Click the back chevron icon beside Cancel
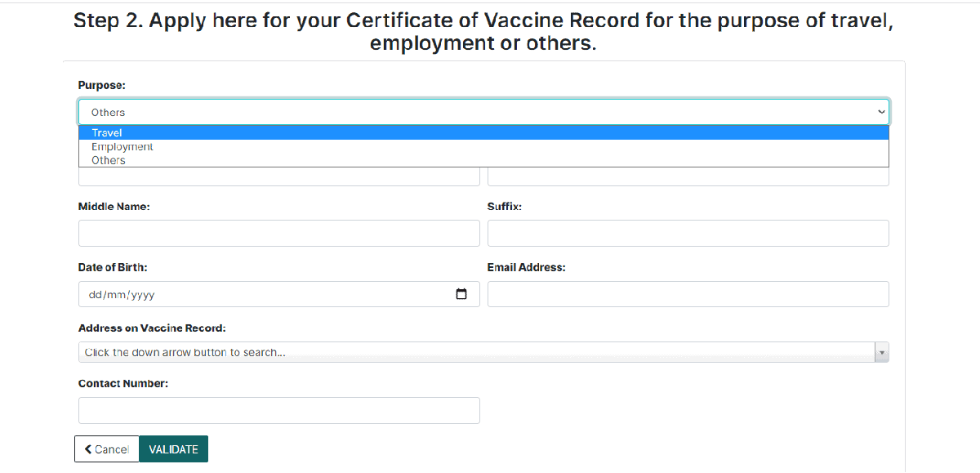 88,449
